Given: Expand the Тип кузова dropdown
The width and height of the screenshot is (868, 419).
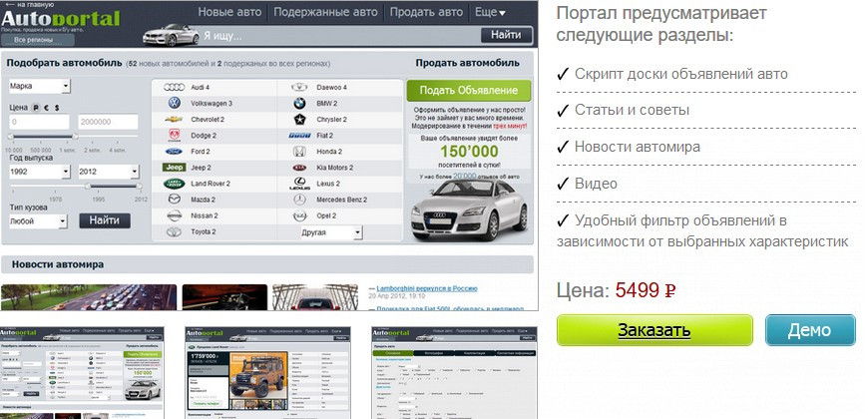Looking at the screenshot, I should tap(39, 220).
